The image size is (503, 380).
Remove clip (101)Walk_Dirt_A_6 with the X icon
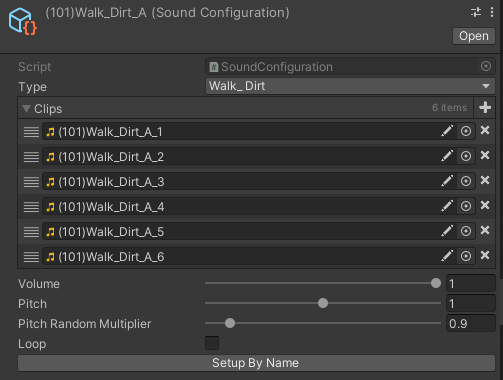(x=485, y=255)
